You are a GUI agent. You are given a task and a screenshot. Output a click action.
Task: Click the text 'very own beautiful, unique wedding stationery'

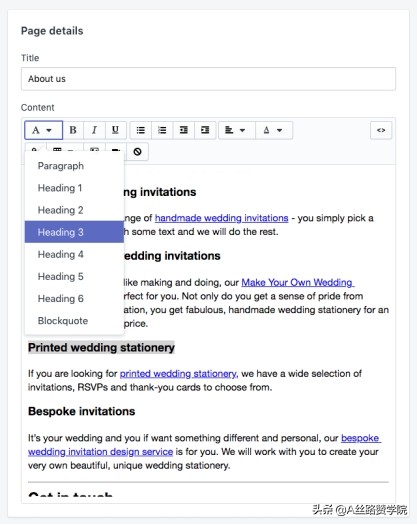tap(129, 465)
